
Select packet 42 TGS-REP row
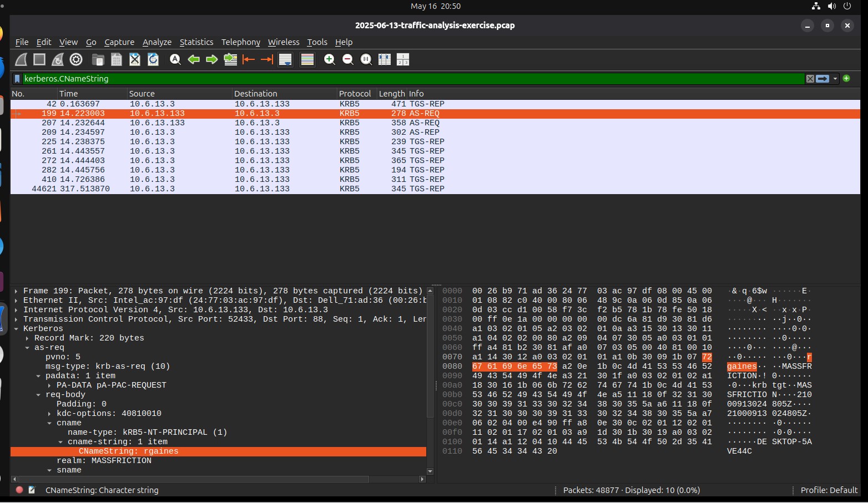point(435,104)
